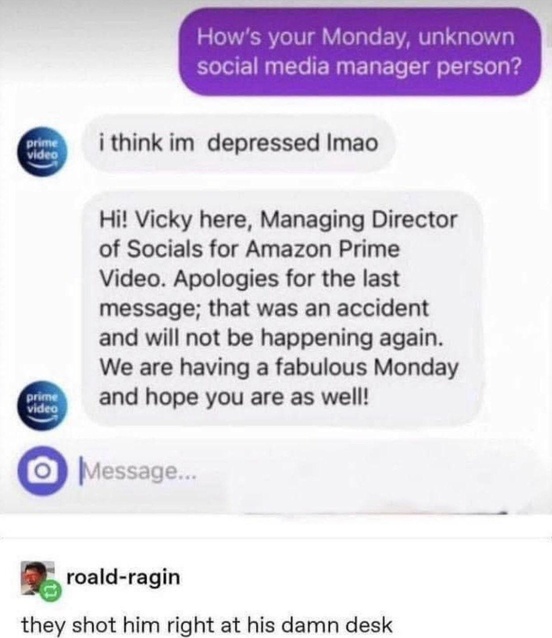The image size is (552, 638).
Task: Open the roald-ragin username link
Action: pos(123,577)
